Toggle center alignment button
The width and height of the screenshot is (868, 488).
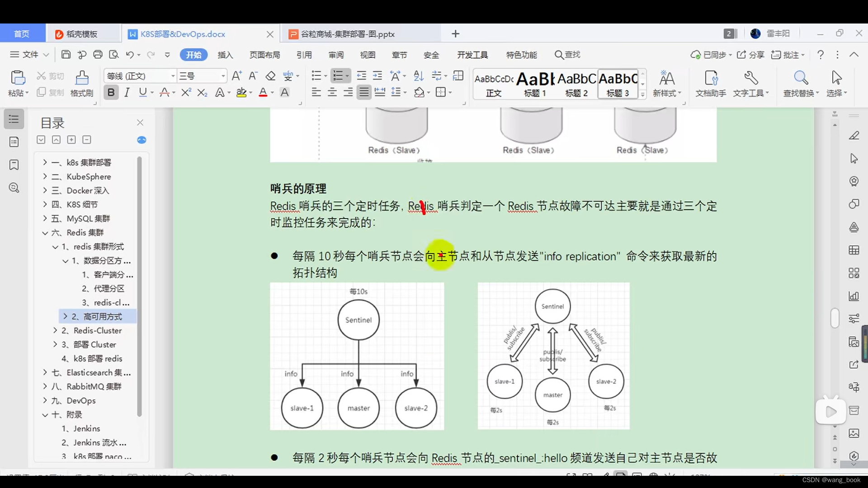332,93
